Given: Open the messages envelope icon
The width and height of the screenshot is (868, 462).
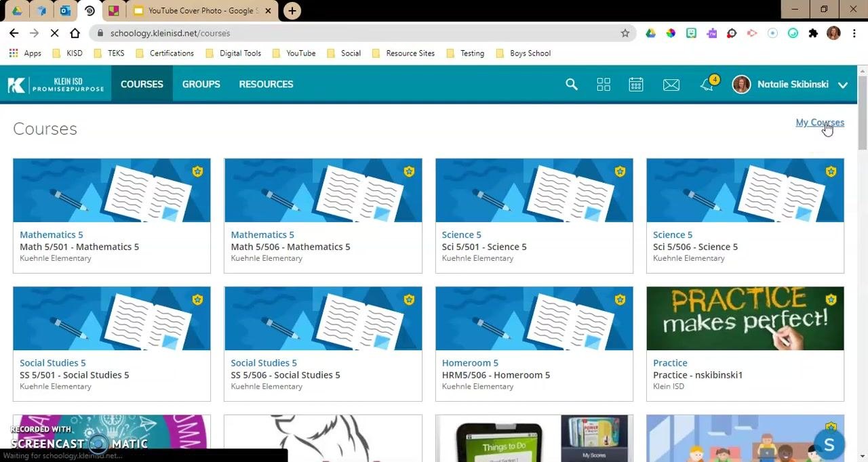Looking at the screenshot, I should coord(671,84).
